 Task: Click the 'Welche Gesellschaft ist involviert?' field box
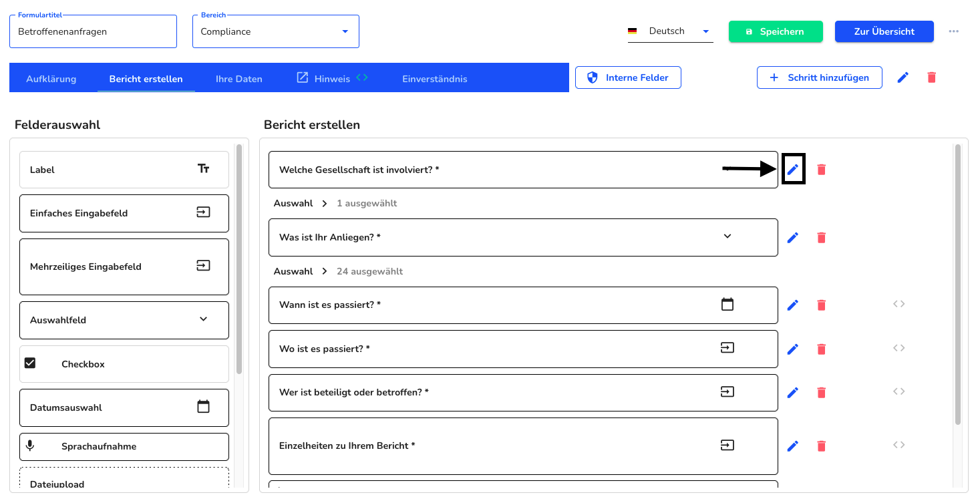point(523,170)
